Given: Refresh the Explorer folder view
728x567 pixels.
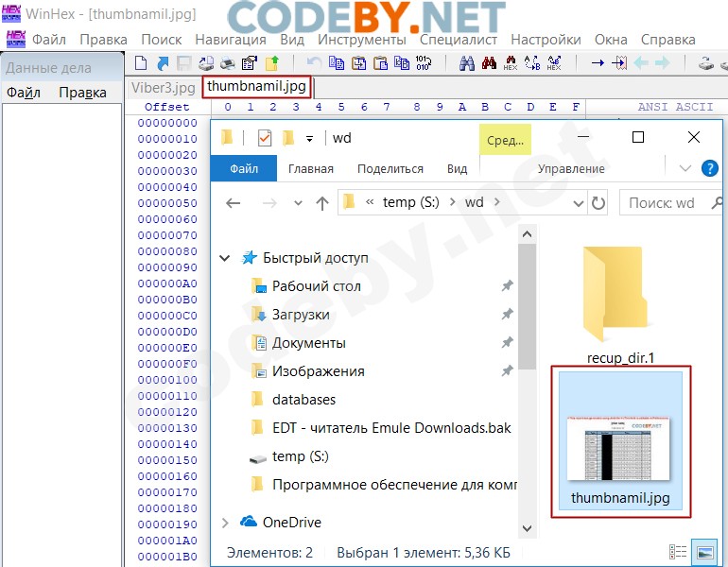Looking at the screenshot, I should 598,202.
